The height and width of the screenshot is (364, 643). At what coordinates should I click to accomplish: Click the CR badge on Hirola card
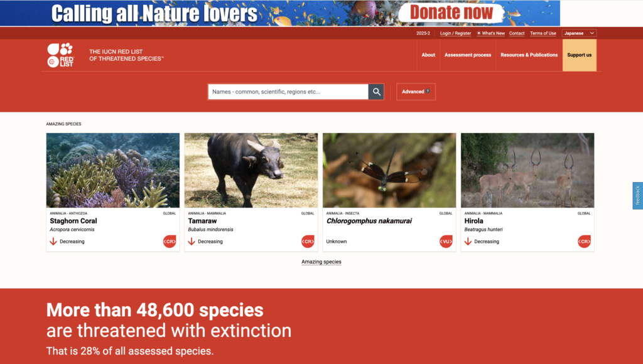tap(584, 242)
